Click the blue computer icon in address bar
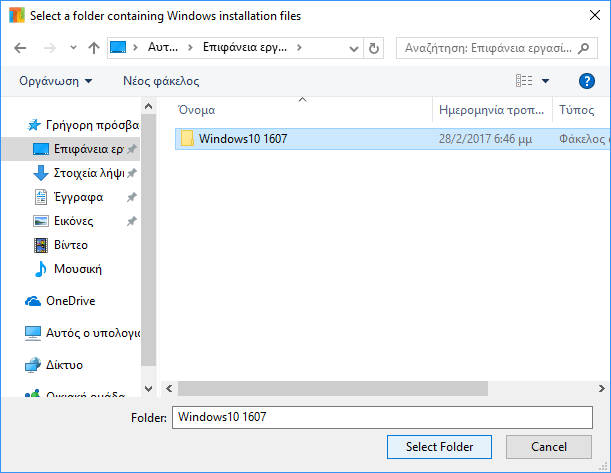611x473 pixels. (118, 48)
